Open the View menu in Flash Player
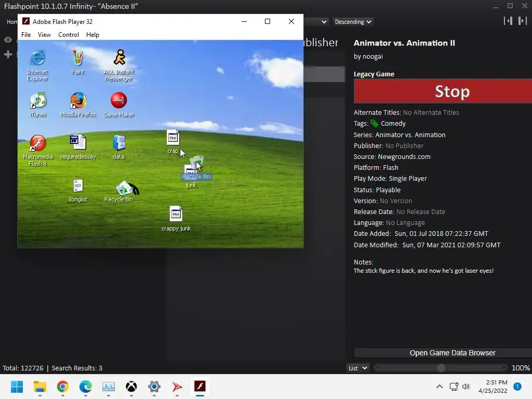The height and width of the screenshot is (399, 532). (44, 35)
